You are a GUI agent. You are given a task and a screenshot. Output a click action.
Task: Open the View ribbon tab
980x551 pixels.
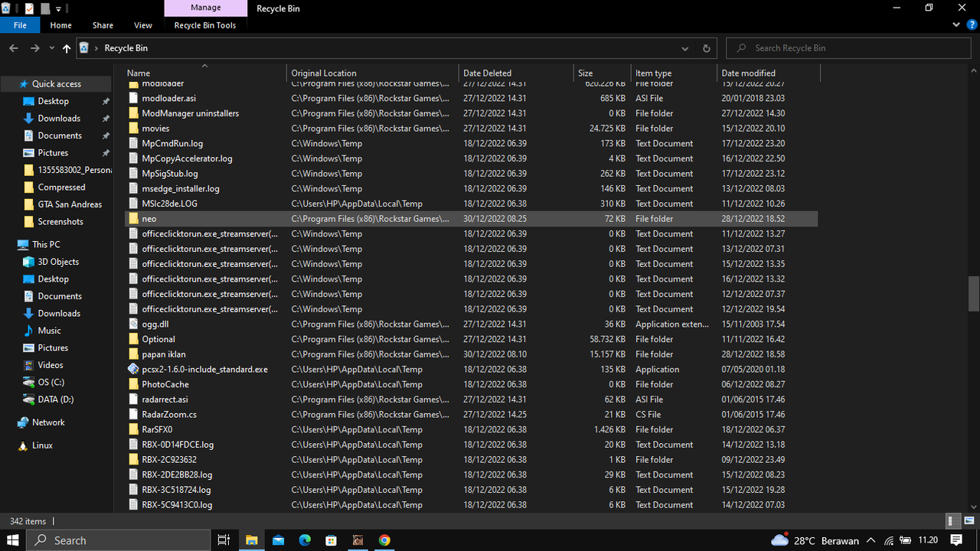coord(143,25)
